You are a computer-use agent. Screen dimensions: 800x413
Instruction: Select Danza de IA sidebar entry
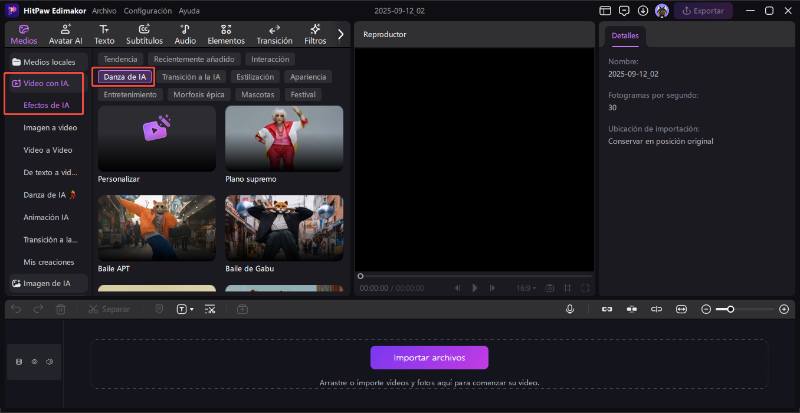[x=49, y=195]
